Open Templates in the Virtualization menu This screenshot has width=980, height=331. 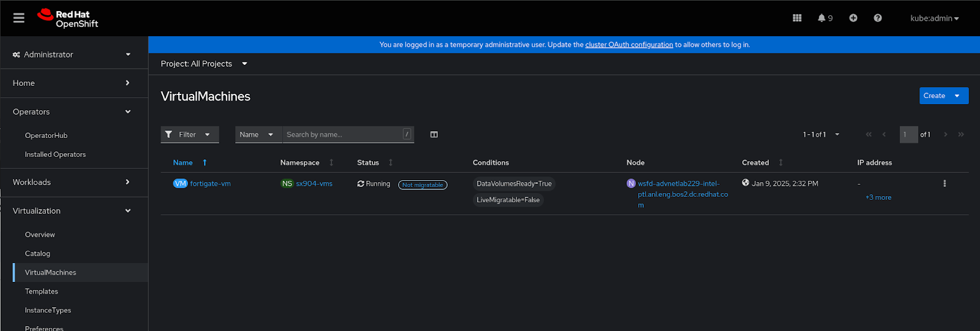pyautogui.click(x=42, y=292)
